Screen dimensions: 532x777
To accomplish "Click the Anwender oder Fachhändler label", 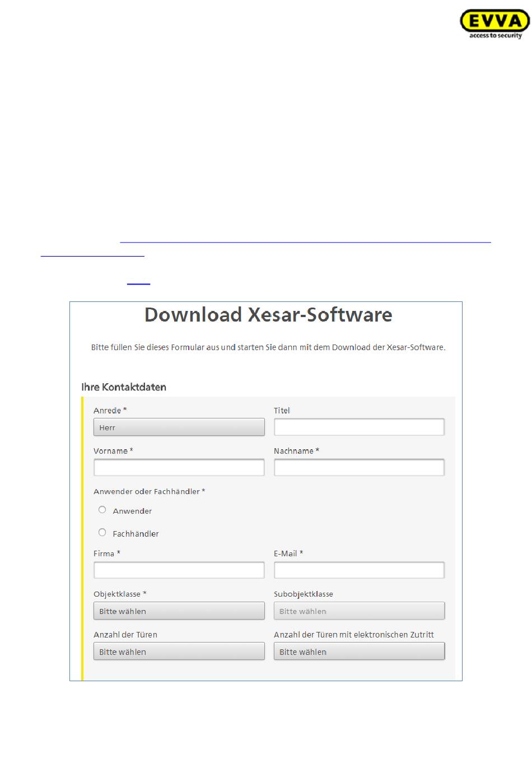I will coord(149,491).
